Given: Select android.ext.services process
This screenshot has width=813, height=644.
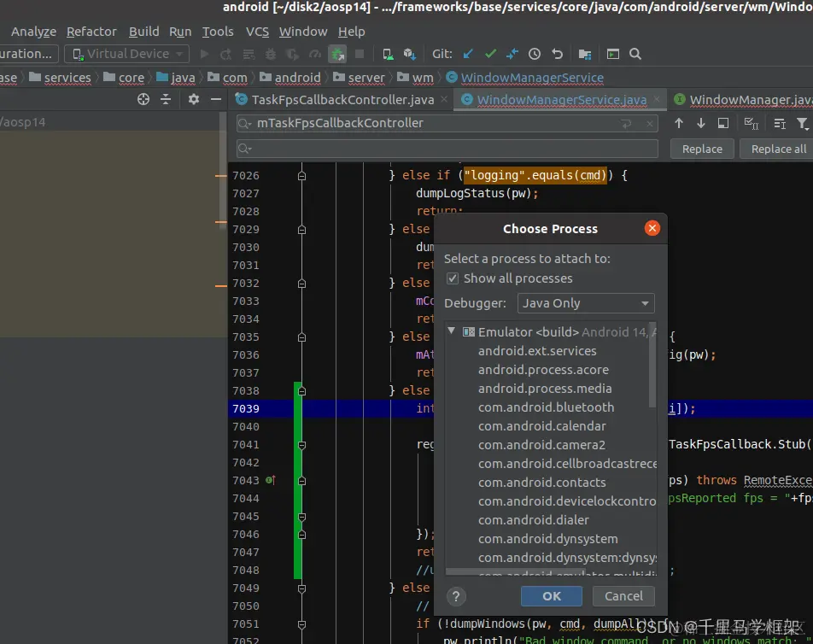Looking at the screenshot, I should [x=537, y=351].
